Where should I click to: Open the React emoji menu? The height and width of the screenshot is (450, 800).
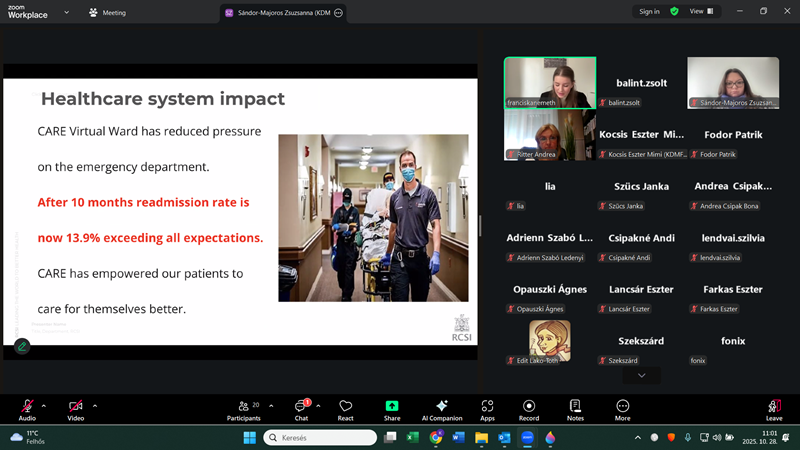346,407
